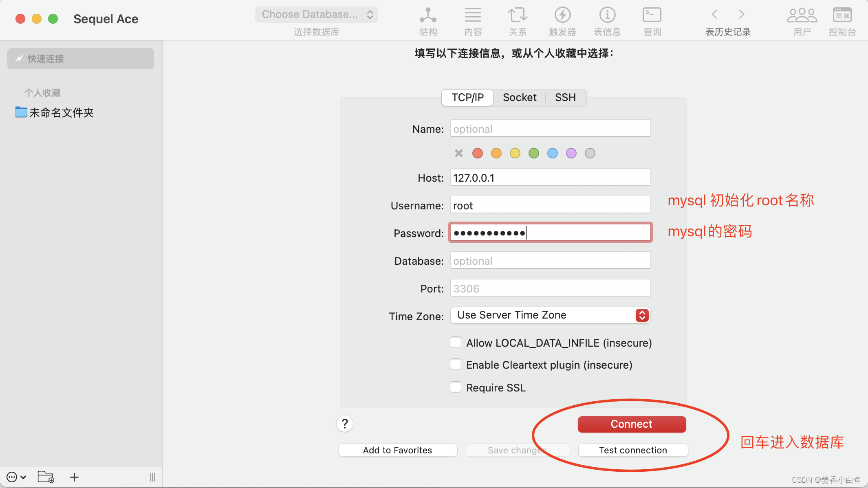Toggle Enable Cleartext plugin checkbox

456,364
